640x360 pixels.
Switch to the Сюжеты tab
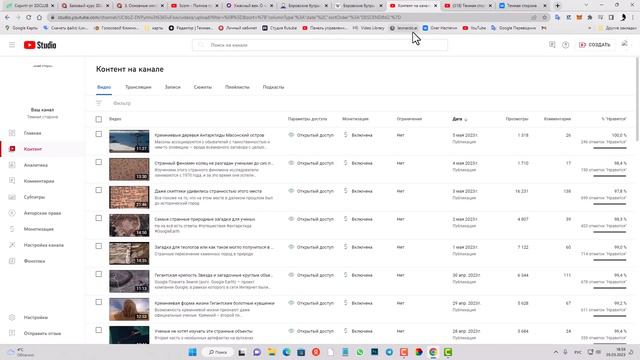pos(202,87)
